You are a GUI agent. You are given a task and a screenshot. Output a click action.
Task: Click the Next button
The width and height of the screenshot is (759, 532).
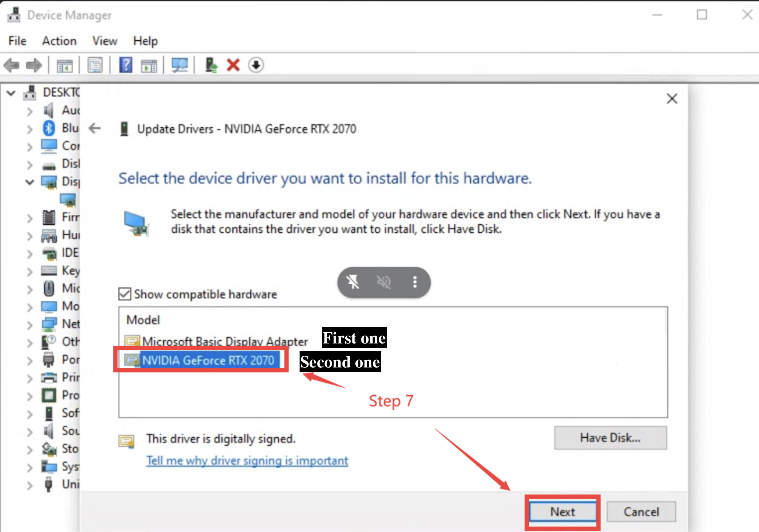coord(563,512)
